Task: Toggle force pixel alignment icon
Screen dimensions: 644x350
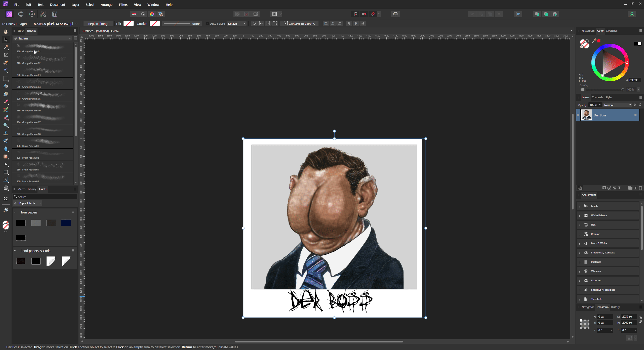Action: click(x=355, y=14)
